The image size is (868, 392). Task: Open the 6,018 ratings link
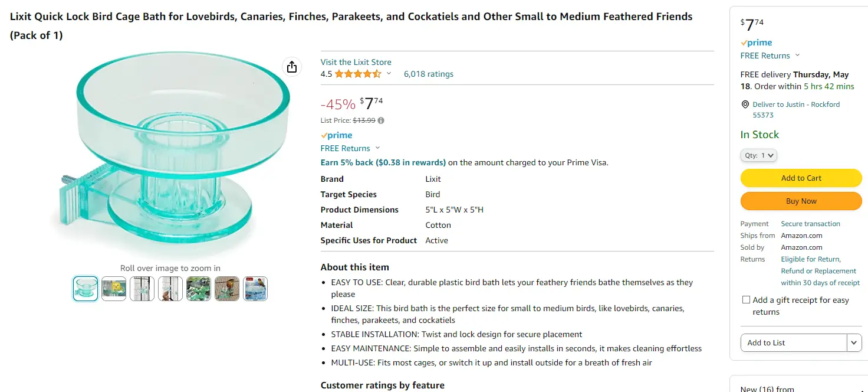(x=429, y=74)
